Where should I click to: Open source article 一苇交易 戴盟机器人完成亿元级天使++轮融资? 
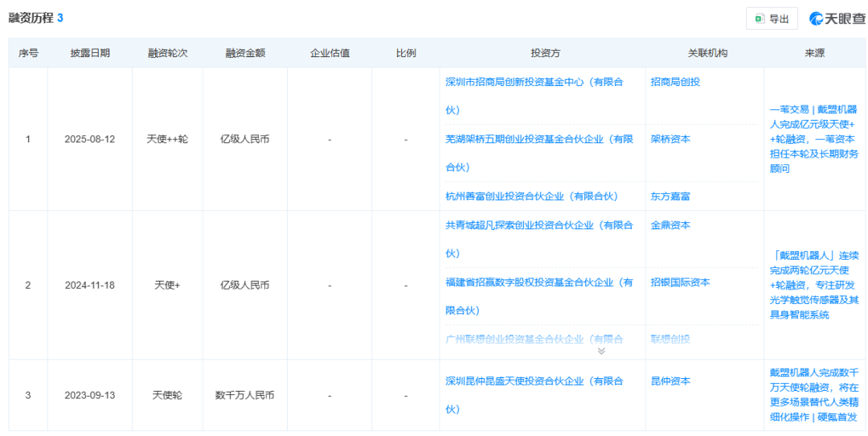[814, 139]
